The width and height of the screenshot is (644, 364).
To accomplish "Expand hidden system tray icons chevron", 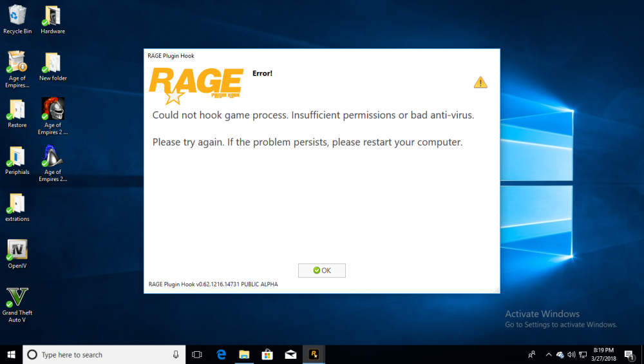I will click(548, 354).
